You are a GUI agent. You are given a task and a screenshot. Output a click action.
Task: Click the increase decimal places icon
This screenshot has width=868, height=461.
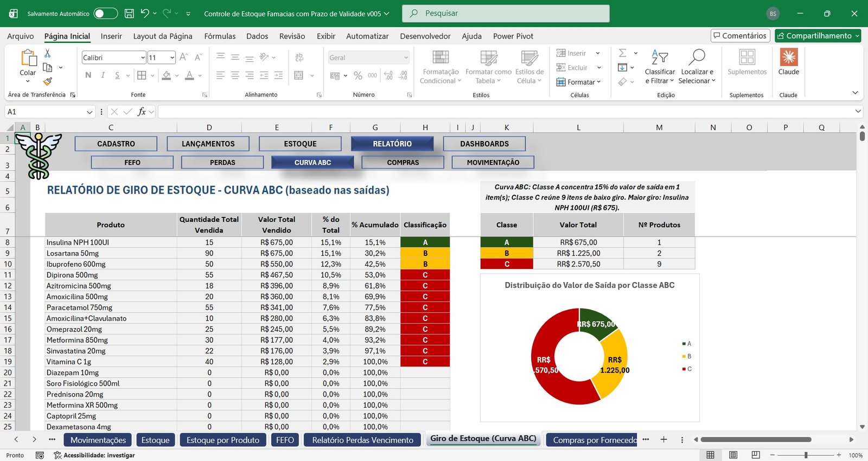click(x=388, y=75)
